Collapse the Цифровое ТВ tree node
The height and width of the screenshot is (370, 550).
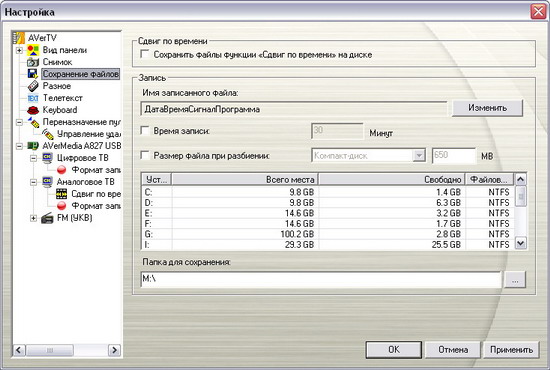tap(33, 159)
